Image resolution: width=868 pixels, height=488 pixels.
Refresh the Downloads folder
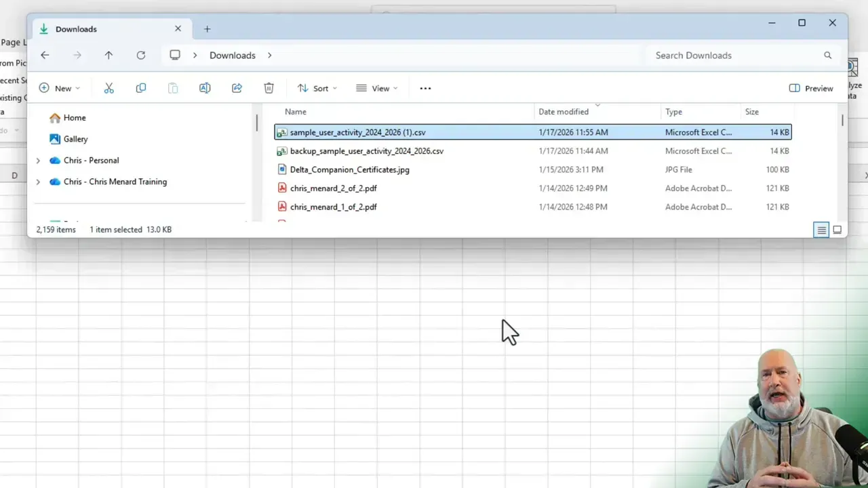(141, 55)
